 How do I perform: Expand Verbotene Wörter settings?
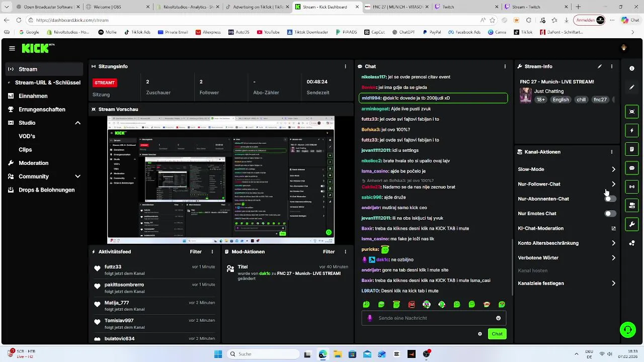pyautogui.click(x=613, y=258)
